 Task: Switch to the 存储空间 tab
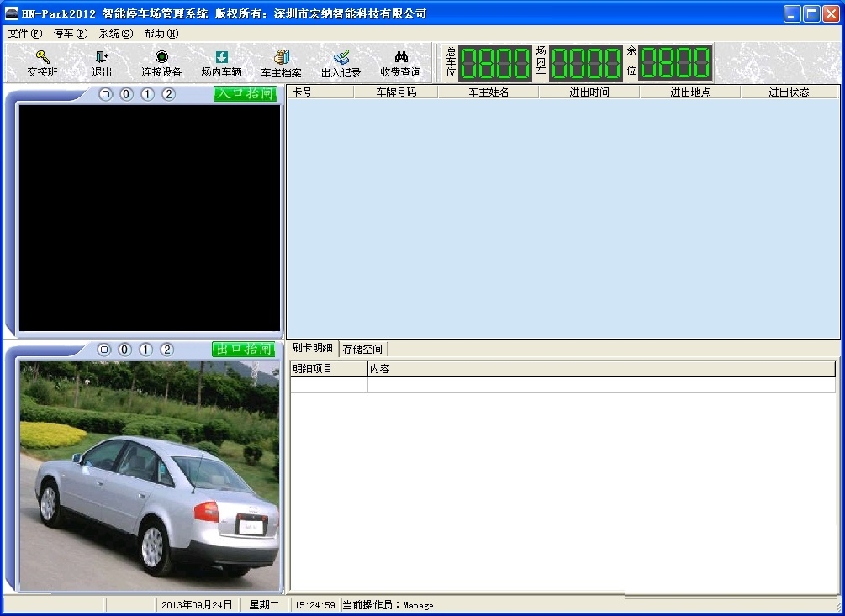(362, 349)
